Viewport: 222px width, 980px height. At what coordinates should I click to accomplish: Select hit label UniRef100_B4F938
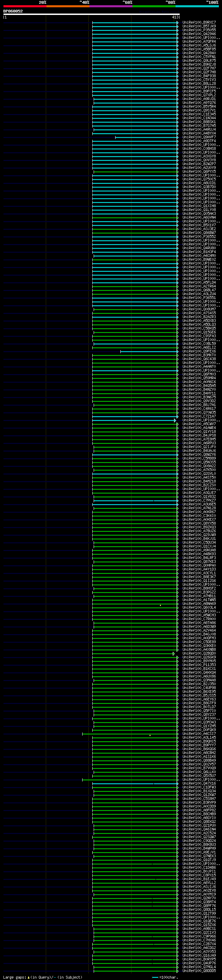point(199,76)
